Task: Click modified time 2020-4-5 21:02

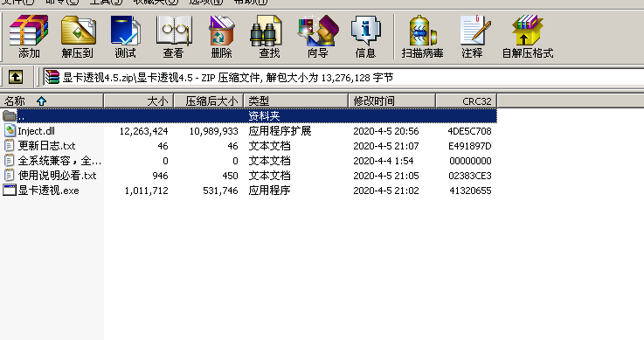Action: click(x=386, y=191)
